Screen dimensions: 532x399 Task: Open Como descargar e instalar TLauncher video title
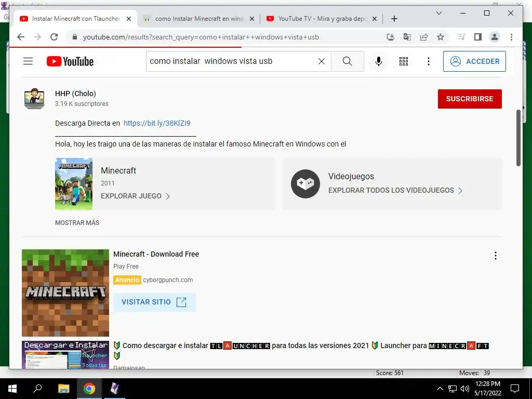point(301,350)
